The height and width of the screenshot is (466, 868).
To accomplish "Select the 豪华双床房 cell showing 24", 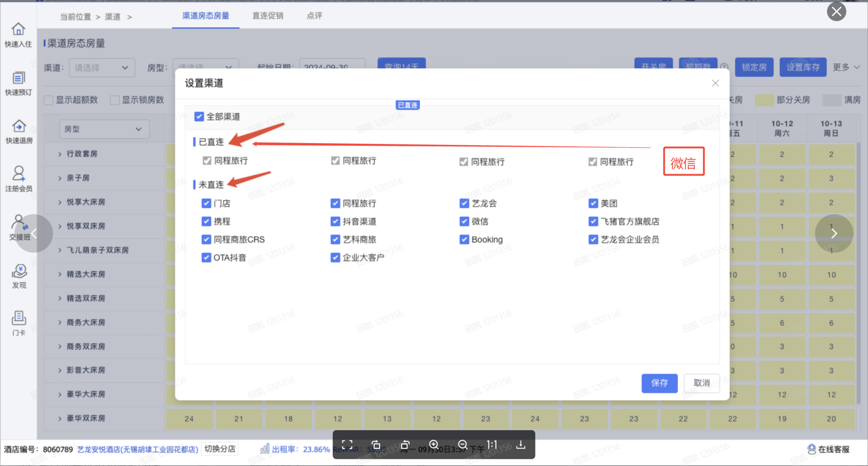I will (189, 418).
